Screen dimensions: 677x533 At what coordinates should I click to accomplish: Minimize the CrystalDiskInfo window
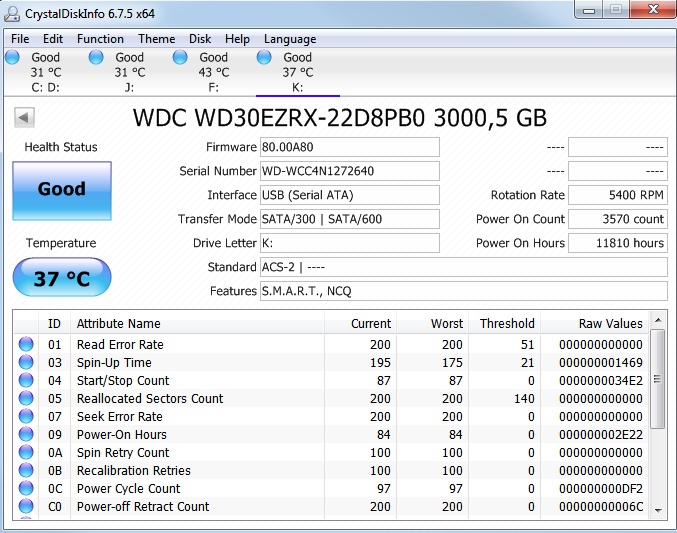(588, 10)
